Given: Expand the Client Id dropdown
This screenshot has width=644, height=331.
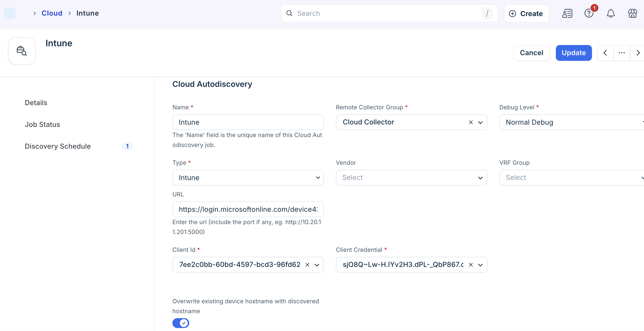Looking at the screenshot, I should pos(317,265).
